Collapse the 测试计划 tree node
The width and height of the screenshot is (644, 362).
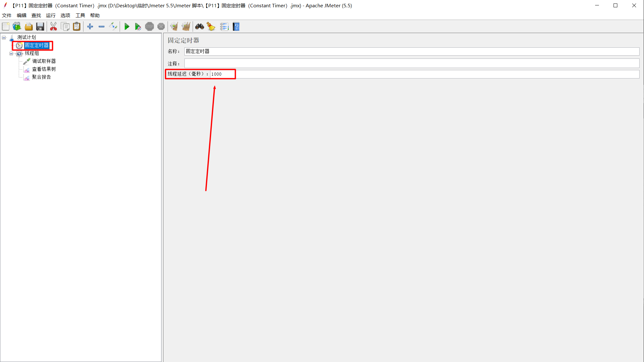[x=4, y=38]
